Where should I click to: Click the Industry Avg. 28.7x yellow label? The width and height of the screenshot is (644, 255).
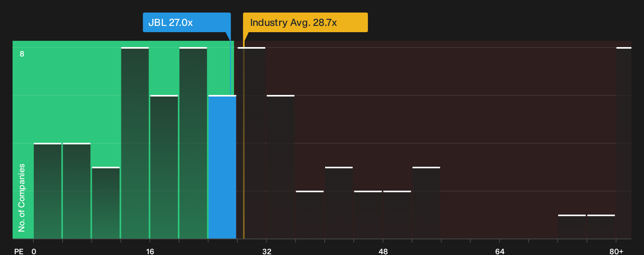pyautogui.click(x=305, y=22)
